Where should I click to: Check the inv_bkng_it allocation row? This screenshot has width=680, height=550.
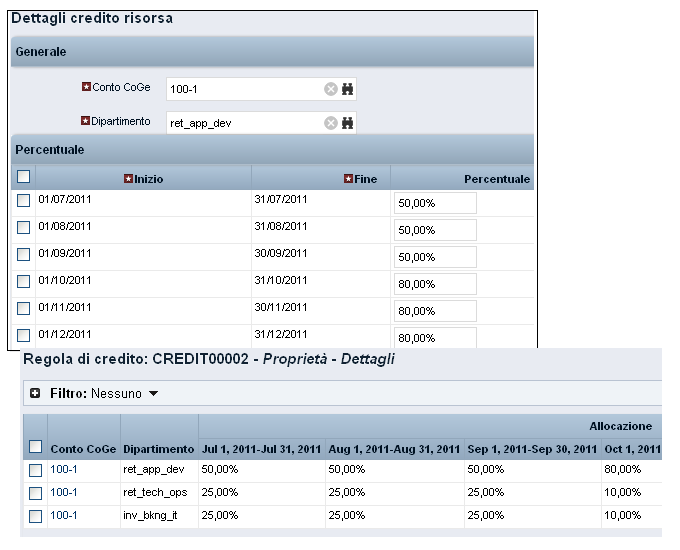pyautogui.click(x=36, y=516)
